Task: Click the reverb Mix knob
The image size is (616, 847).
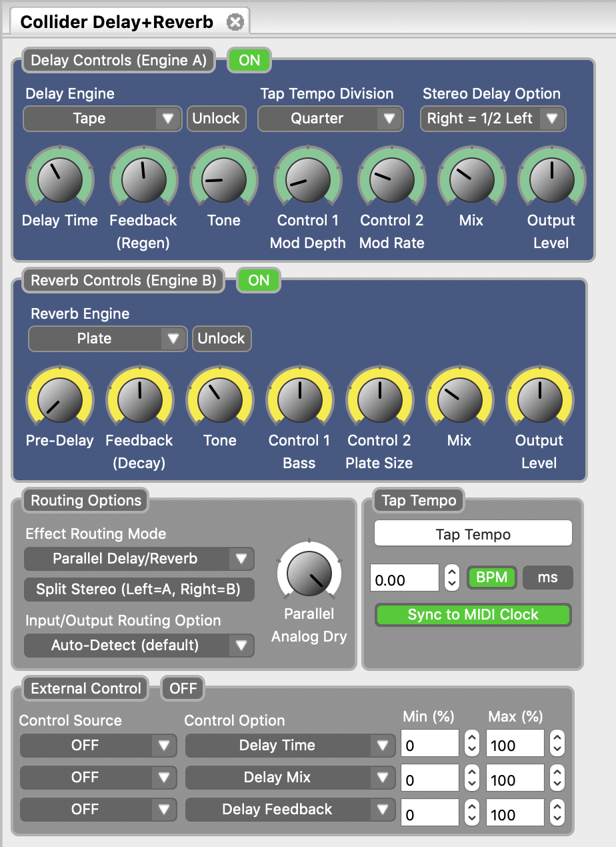Action: pos(459,400)
